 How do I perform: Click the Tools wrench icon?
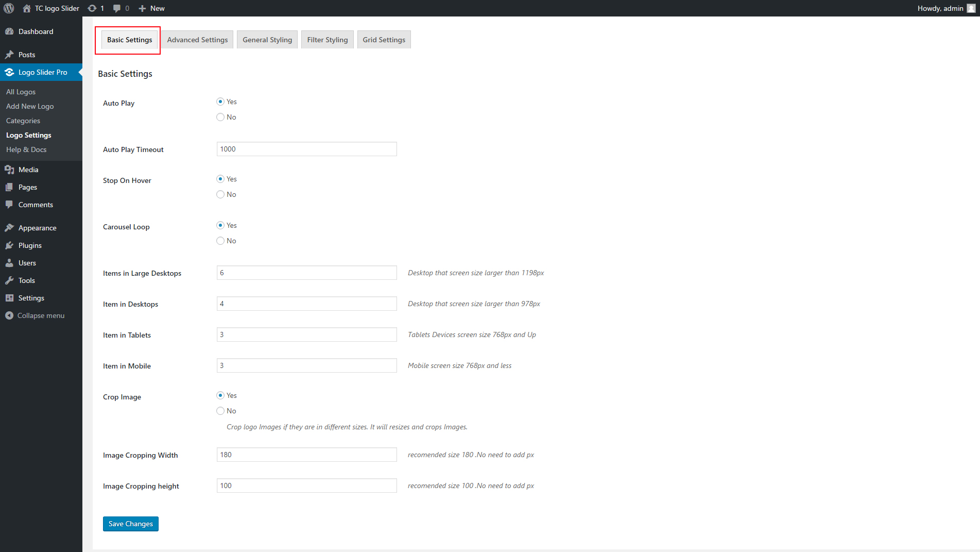(x=9, y=280)
